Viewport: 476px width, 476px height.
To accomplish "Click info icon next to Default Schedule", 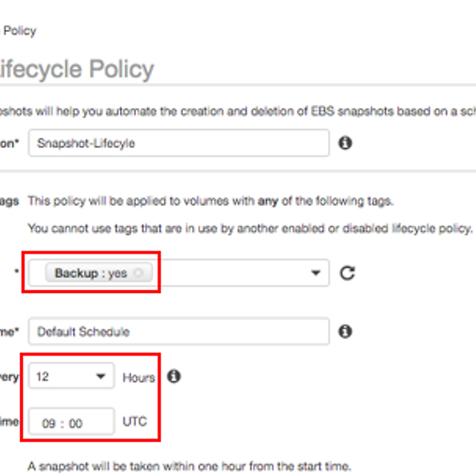I will 345,331.
